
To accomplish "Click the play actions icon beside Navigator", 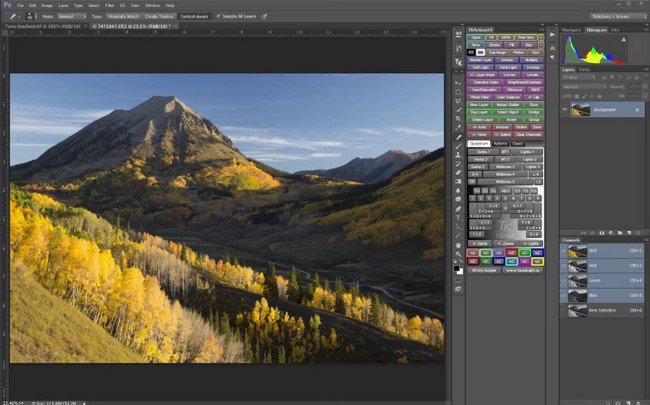I will point(551,33).
